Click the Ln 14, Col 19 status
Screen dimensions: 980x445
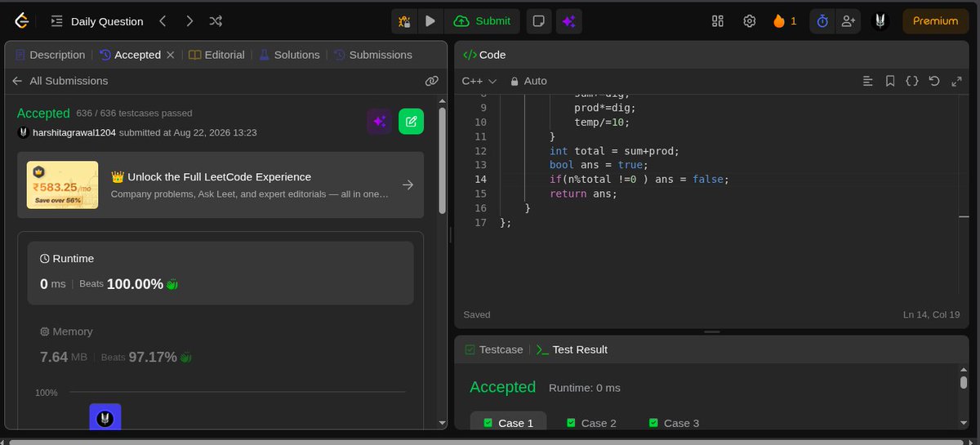(931, 314)
